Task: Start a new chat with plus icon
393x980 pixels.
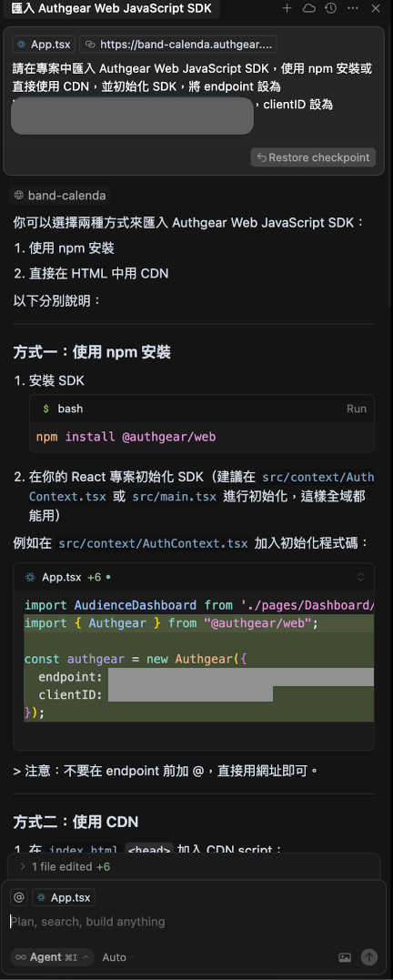Action: [x=287, y=9]
